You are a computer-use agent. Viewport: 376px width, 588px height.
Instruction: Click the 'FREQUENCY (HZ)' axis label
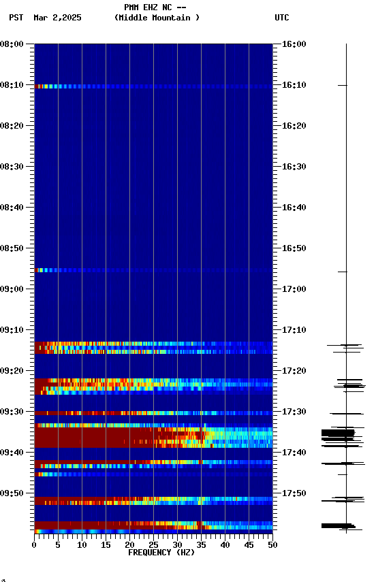click(x=161, y=553)
